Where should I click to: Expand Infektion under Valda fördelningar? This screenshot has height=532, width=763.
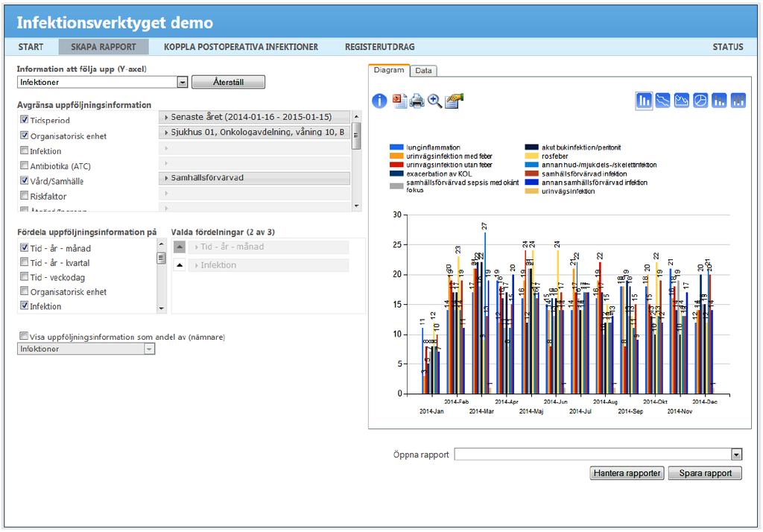(x=268, y=265)
